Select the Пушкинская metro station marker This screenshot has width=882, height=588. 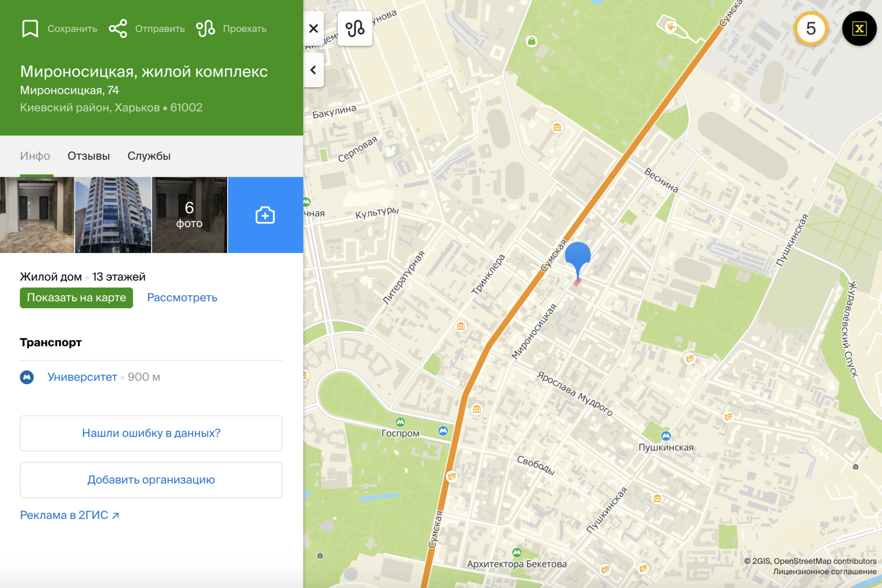click(x=666, y=436)
